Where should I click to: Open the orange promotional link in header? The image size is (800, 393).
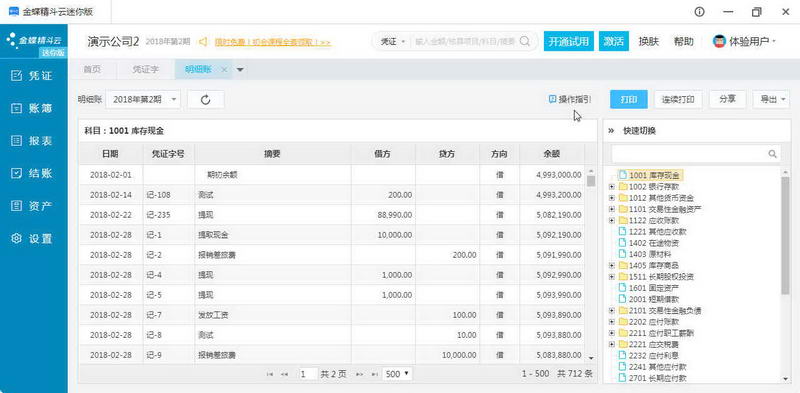click(x=272, y=42)
